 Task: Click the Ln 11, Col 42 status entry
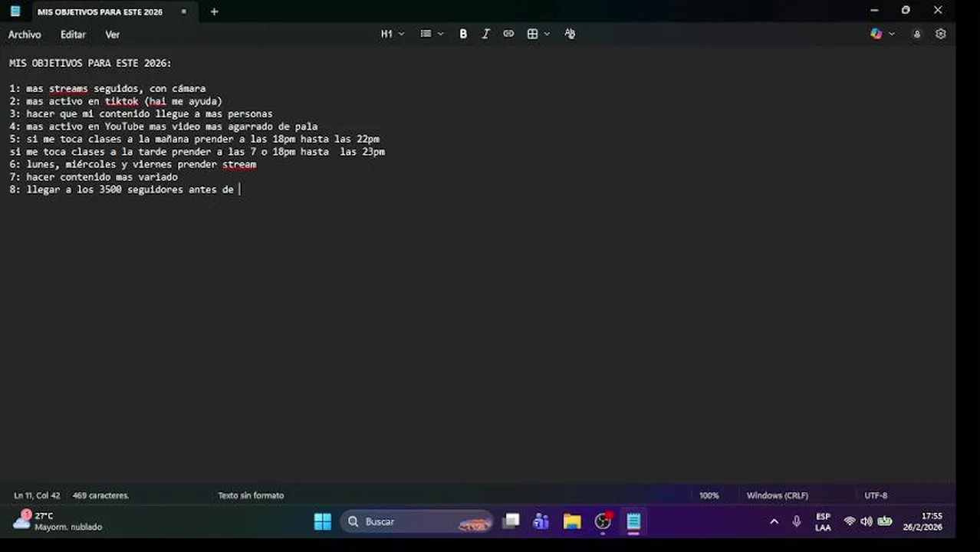point(37,495)
